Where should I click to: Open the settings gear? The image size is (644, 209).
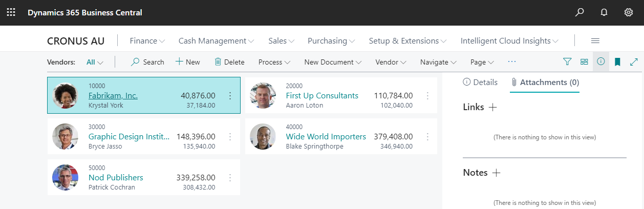pyautogui.click(x=629, y=12)
